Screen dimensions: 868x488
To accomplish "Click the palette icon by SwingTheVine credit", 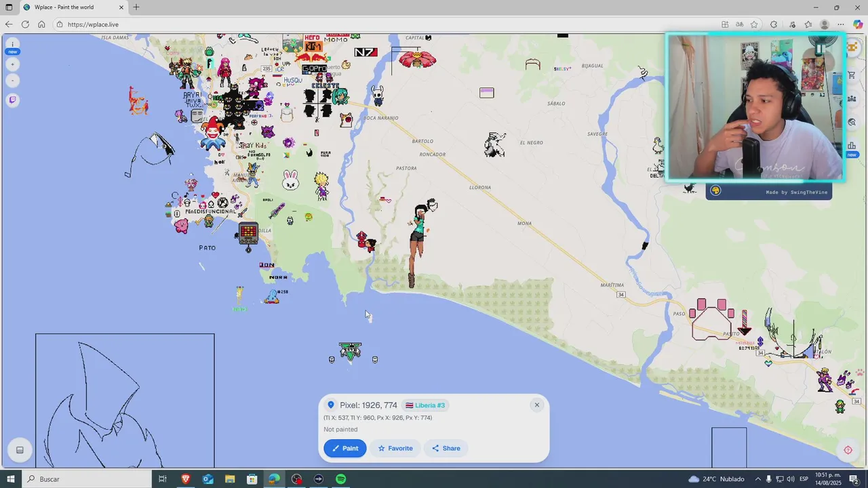I will tap(715, 191).
